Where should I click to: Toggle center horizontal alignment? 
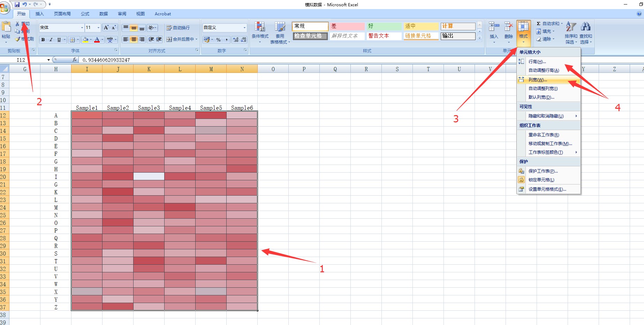(x=134, y=39)
